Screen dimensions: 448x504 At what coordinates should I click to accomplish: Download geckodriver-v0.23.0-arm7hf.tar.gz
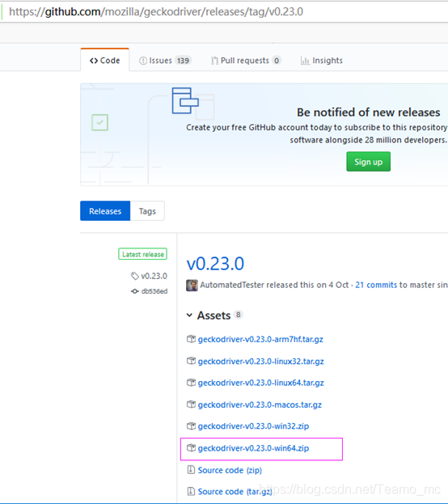[x=260, y=340]
